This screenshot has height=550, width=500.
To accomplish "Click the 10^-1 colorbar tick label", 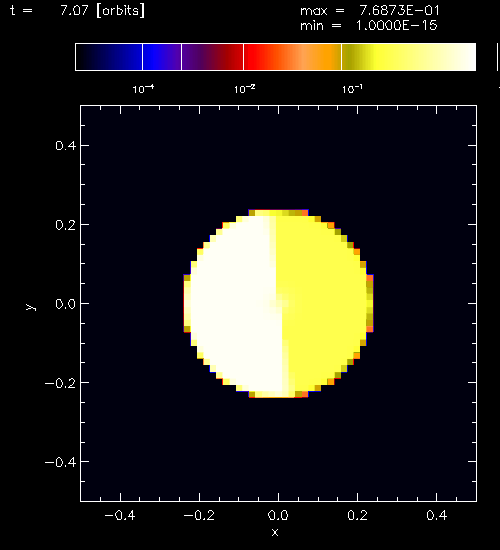I will [352, 89].
